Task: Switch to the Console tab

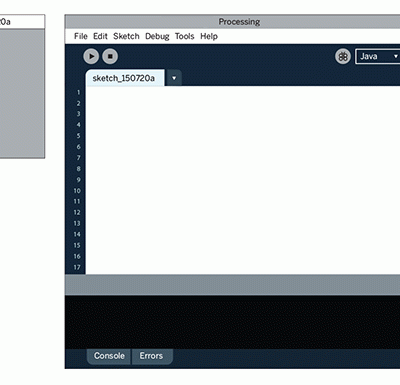Action: pyautogui.click(x=109, y=356)
